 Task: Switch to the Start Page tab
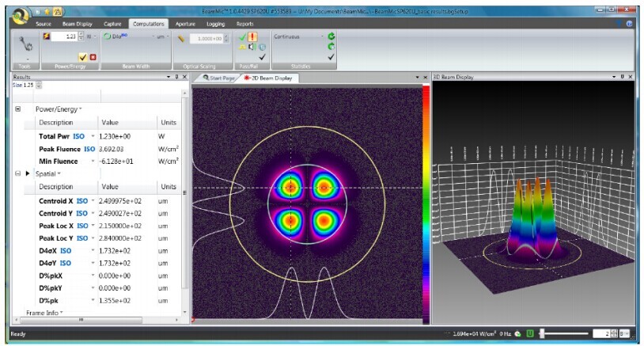point(218,78)
